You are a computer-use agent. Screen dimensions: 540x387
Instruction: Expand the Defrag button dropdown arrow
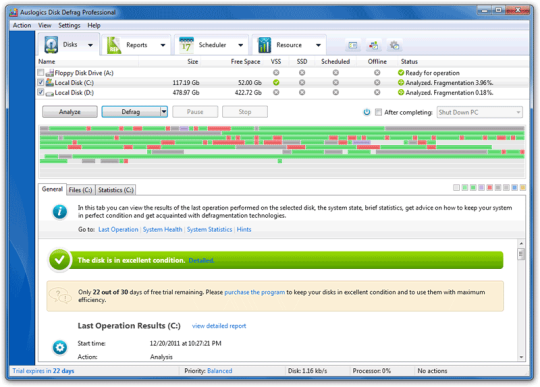(x=164, y=112)
